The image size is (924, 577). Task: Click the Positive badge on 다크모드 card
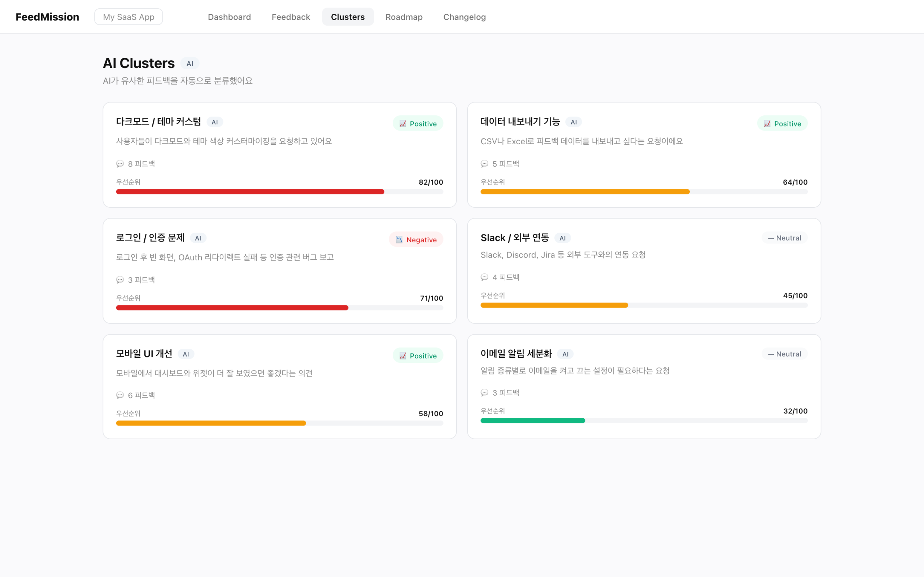418,123
